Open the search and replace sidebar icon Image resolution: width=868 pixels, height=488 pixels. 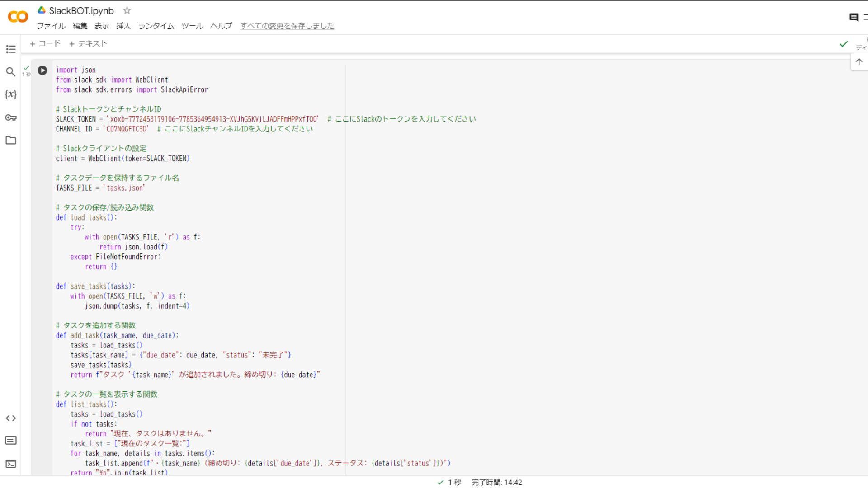[x=11, y=72]
